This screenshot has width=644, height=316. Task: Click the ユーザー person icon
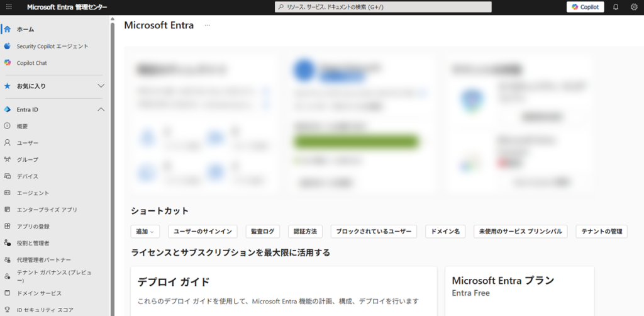tap(8, 143)
